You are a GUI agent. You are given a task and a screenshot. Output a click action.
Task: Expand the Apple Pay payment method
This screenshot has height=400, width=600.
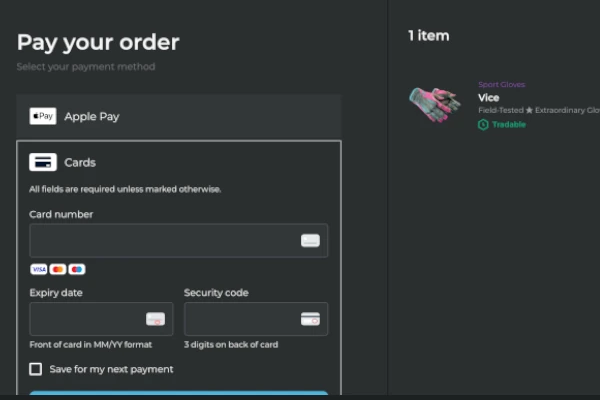pos(180,116)
